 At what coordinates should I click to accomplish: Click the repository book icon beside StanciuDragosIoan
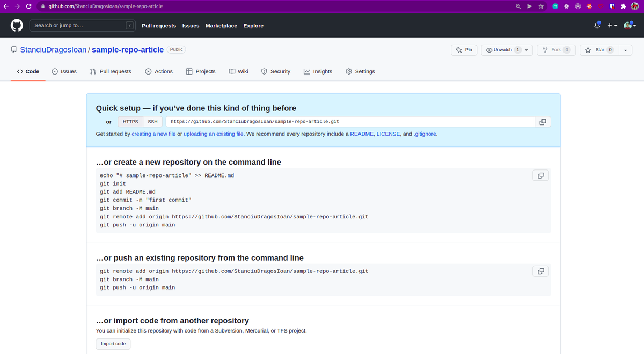[13, 49]
